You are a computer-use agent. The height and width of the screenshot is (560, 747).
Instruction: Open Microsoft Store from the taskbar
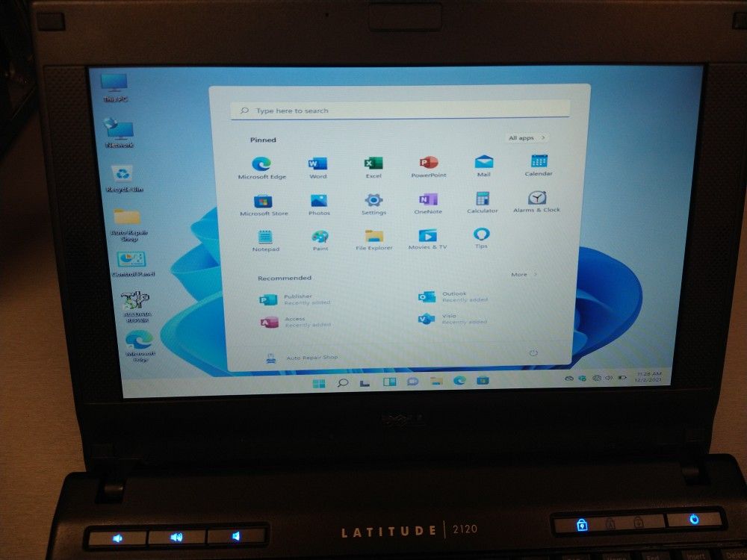(483, 379)
